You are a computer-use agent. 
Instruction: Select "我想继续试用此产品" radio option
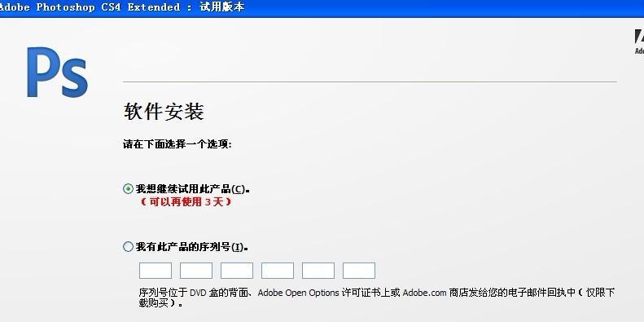point(128,189)
